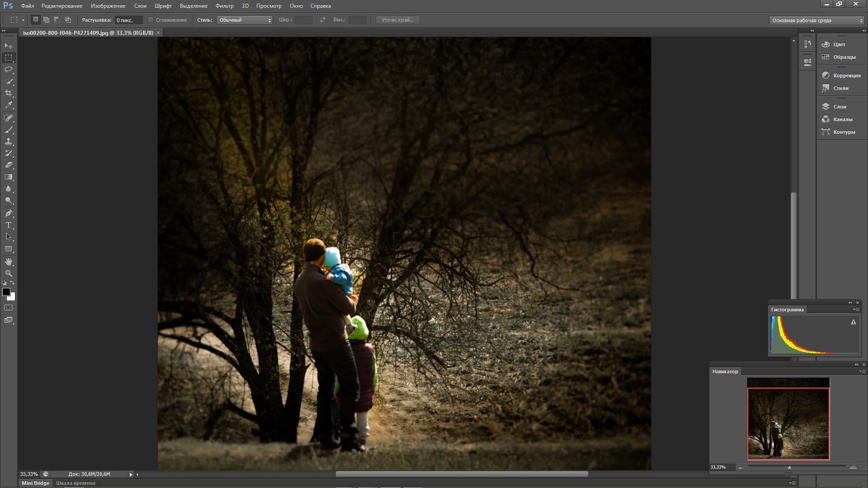
Task: Toggle Quick Mask mode icon
Action: tap(9, 308)
